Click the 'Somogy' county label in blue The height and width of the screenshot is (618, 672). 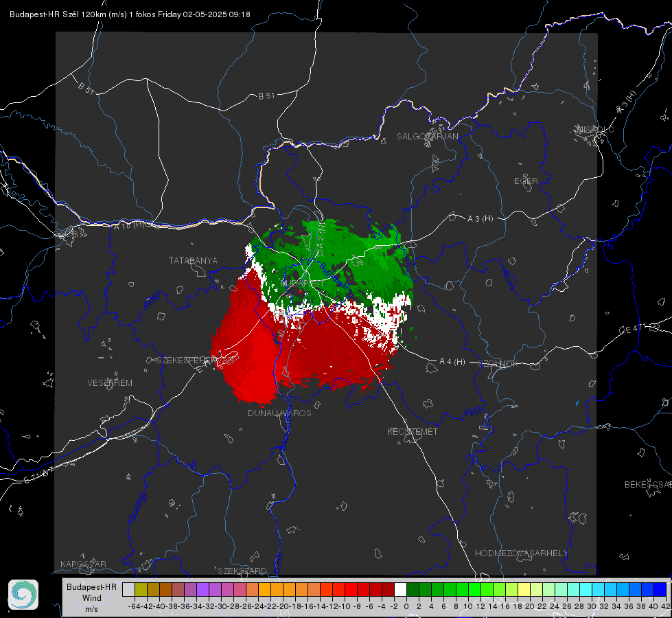point(138,506)
